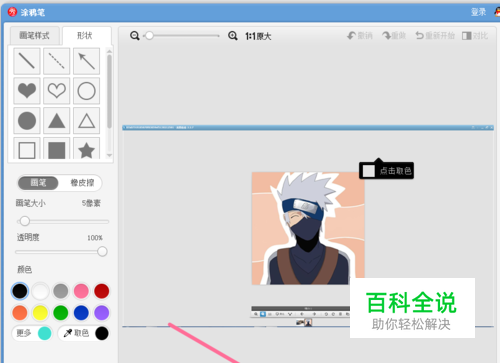The width and height of the screenshot is (500, 363).
Task: Select the solid line shape
Action: pyautogui.click(x=27, y=61)
